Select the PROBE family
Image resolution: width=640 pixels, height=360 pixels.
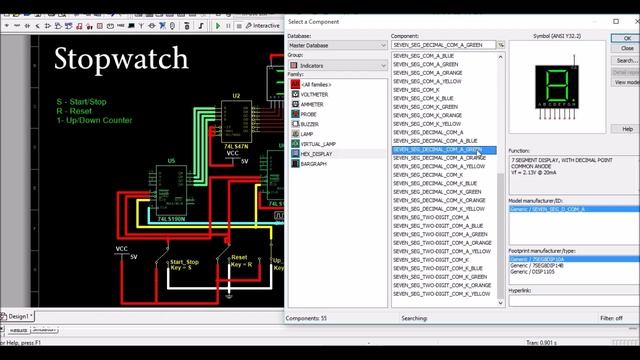309,114
